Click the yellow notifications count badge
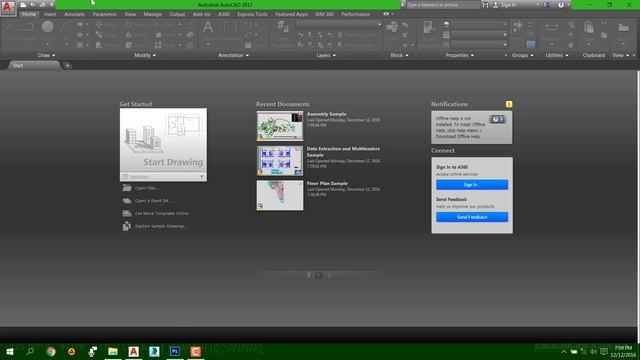640x360 pixels. pos(509,104)
